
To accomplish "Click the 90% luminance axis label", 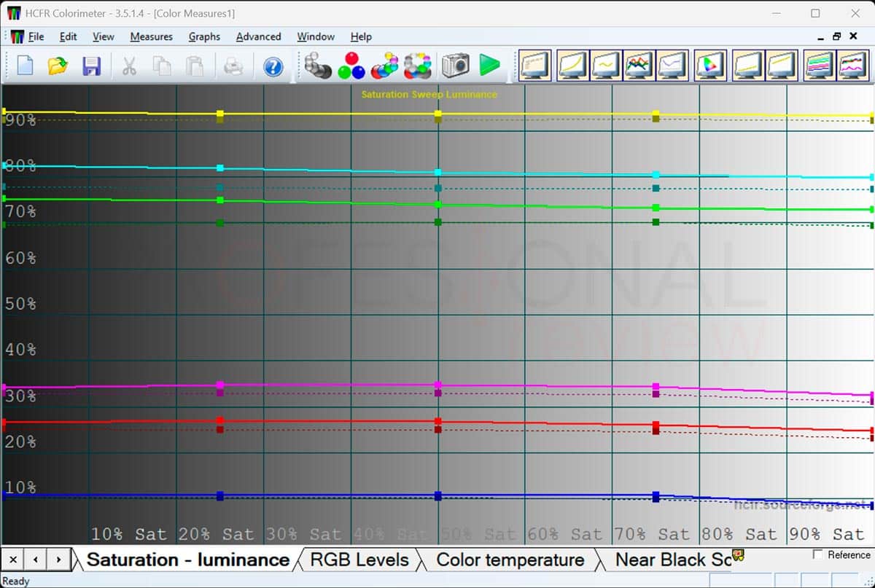I will [20, 119].
